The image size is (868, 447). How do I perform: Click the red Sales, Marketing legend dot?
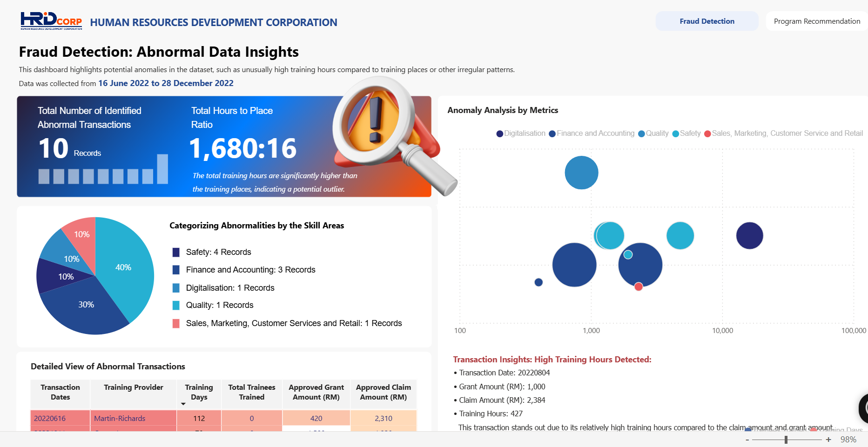tap(707, 134)
